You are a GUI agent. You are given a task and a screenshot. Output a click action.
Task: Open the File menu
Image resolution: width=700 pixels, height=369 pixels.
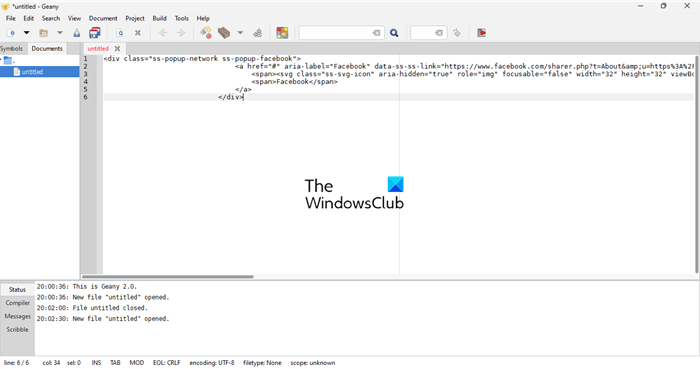point(11,18)
